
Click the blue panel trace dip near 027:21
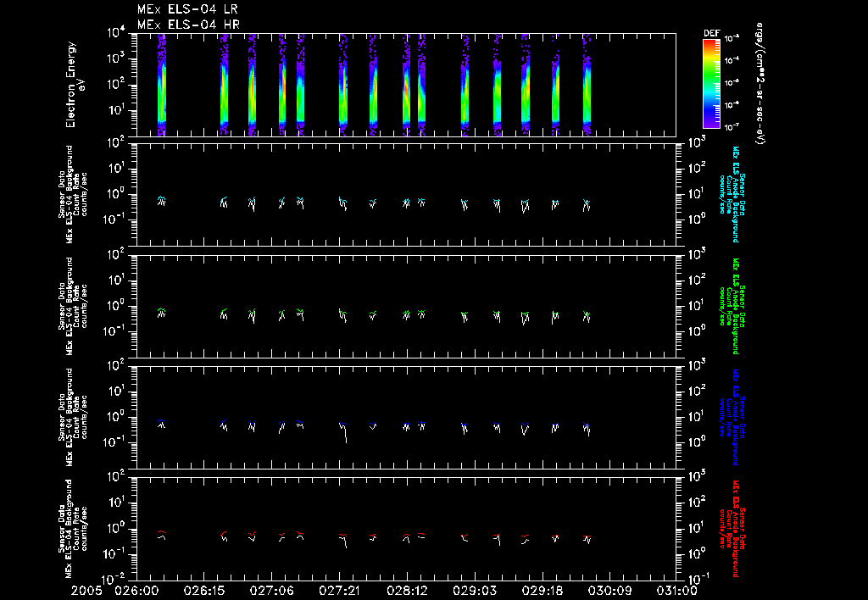tap(346, 435)
